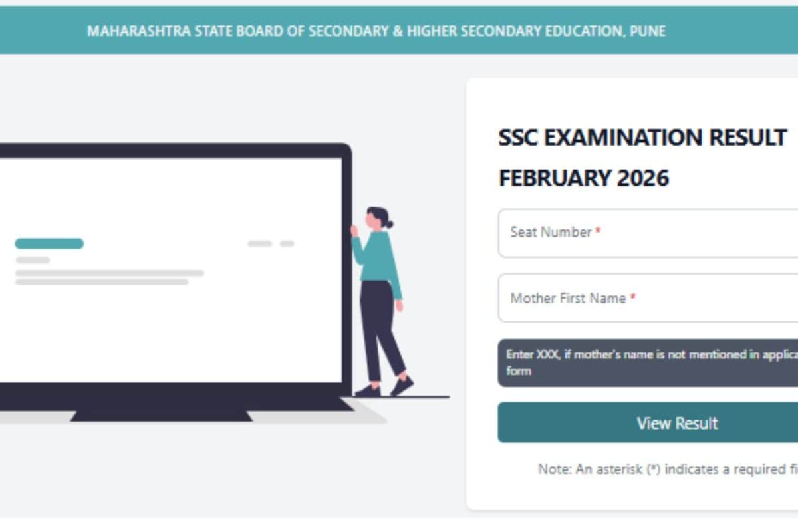Click the Mother First Name placeholder label
The width and height of the screenshot is (798, 532).
(x=568, y=298)
